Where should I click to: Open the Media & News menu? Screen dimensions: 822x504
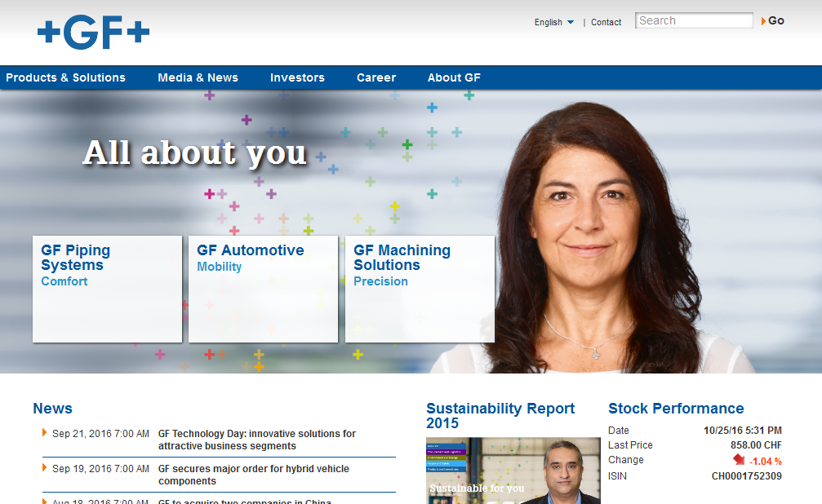(198, 77)
